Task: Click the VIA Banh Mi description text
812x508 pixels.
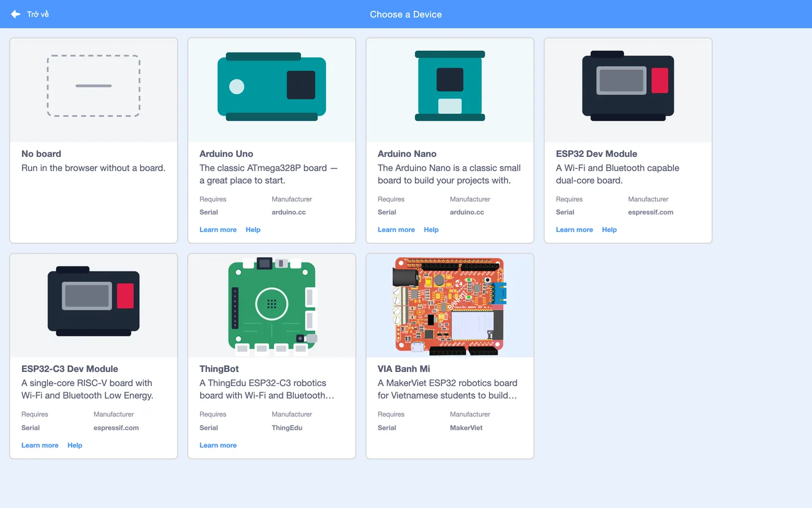Action: (x=448, y=389)
